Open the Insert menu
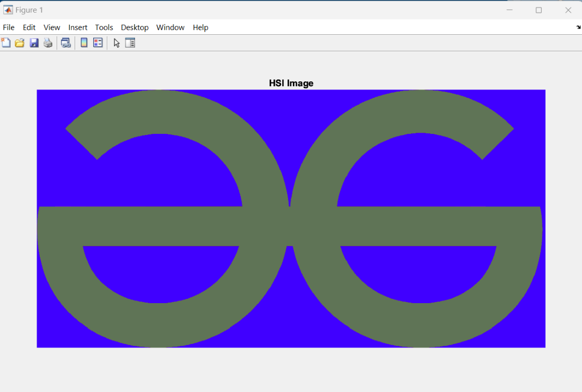 pos(77,28)
